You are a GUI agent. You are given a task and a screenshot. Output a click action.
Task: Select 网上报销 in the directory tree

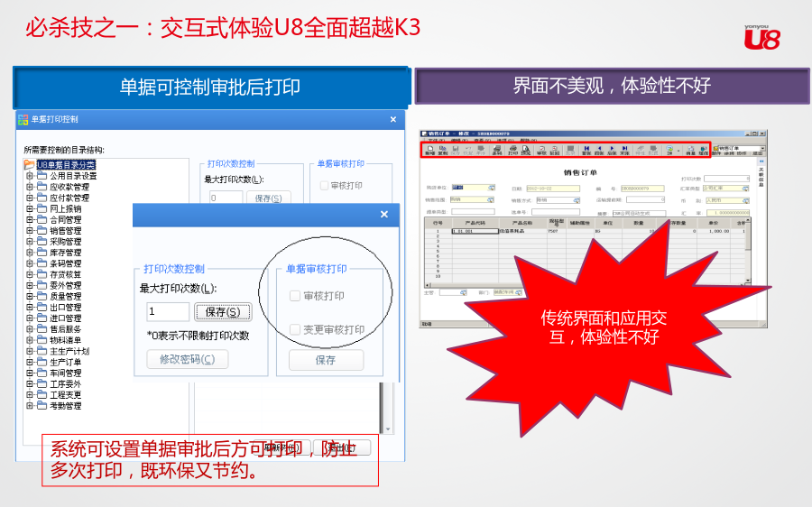(x=65, y=208)
